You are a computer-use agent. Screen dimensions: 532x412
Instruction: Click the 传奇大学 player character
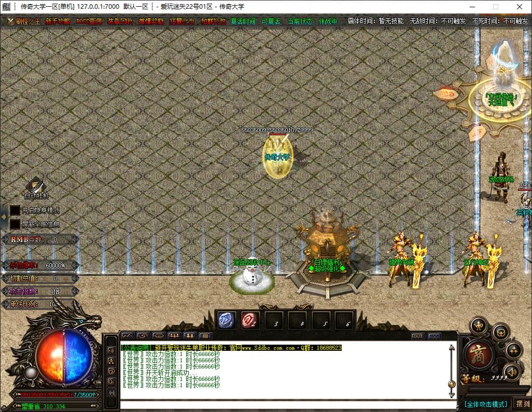277,157
